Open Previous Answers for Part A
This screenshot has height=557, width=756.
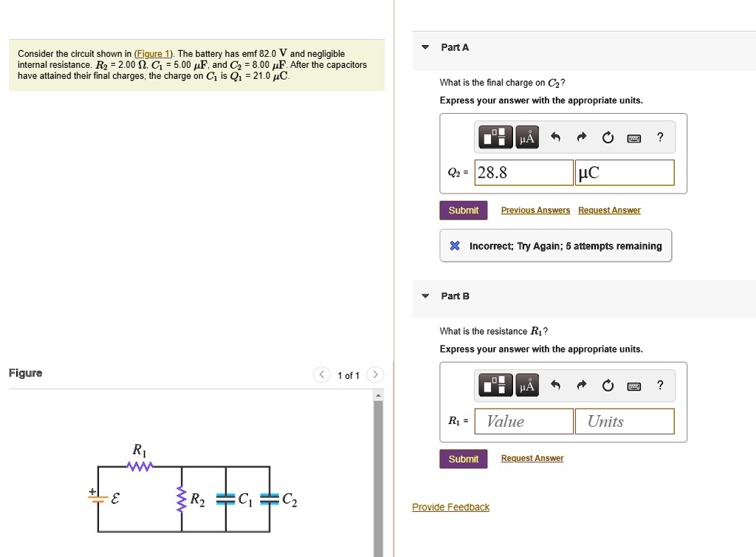535,210
